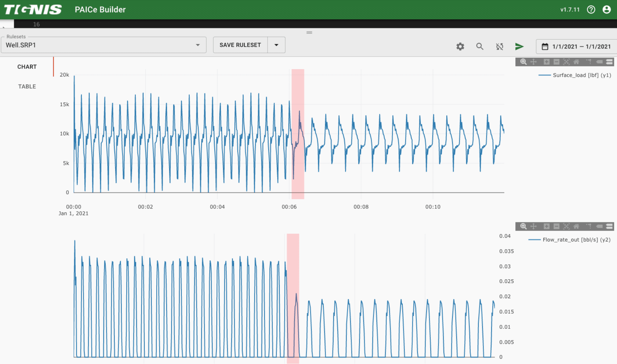Screen dimensions: 617x364
Task: Click autoscale icon on Surface_load chart modebar
Action: click(x=566, y=62)
